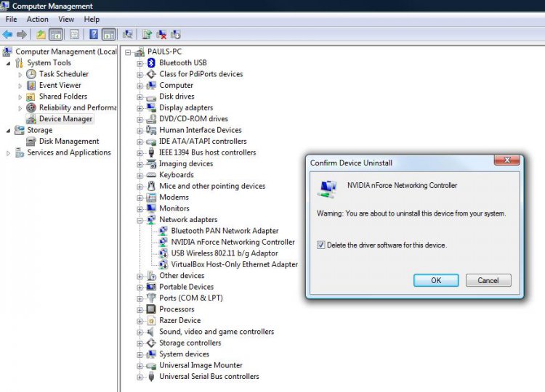Select Bluetooth PAN Network Adapter
545x392 pixels.
pos(225,231)
